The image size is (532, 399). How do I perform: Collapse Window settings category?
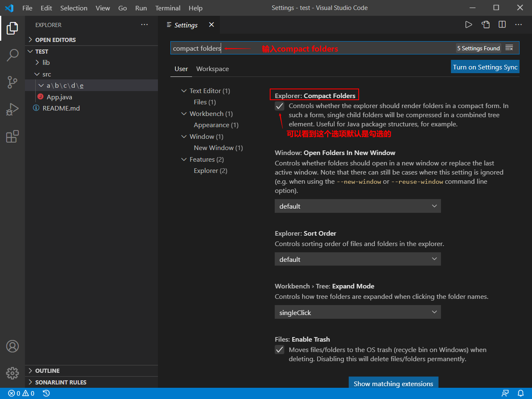click(x=184, y=137)
